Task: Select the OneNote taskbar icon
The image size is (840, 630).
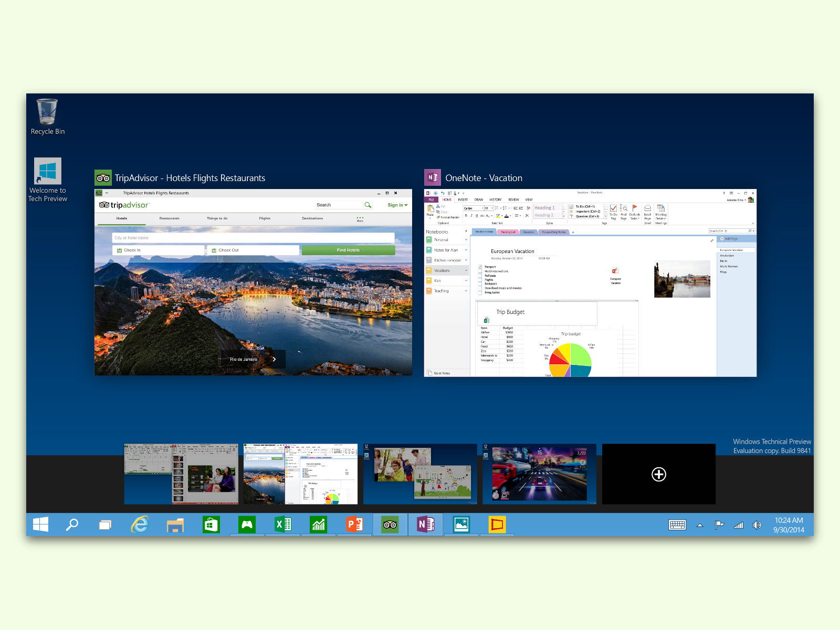Action: (x=426, y=524)
